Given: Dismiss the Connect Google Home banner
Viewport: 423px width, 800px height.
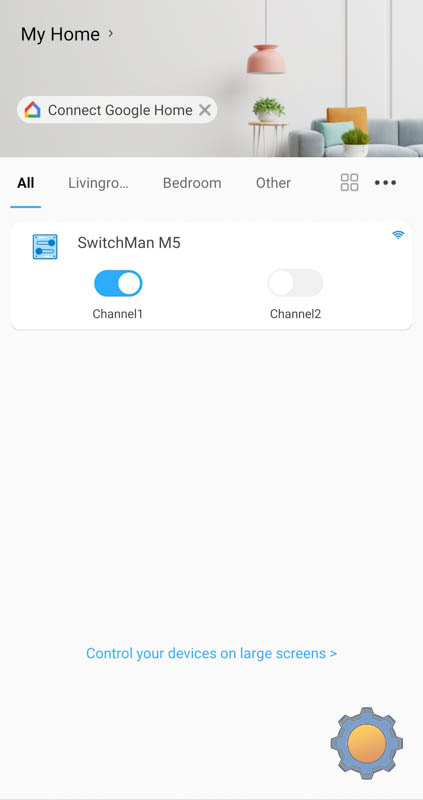Looking at the screenshot, I should [x=205, y=110].
